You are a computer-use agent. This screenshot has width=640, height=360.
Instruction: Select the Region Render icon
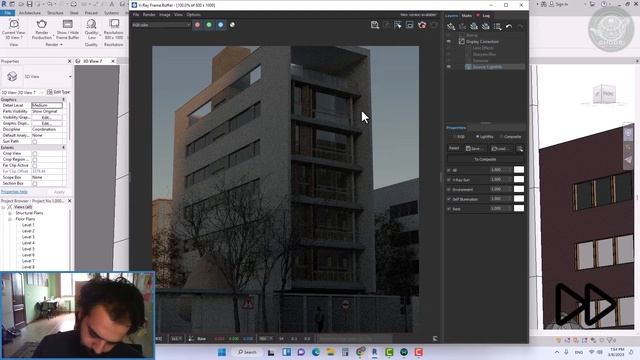pyautogui.click(x=409, y=25)
